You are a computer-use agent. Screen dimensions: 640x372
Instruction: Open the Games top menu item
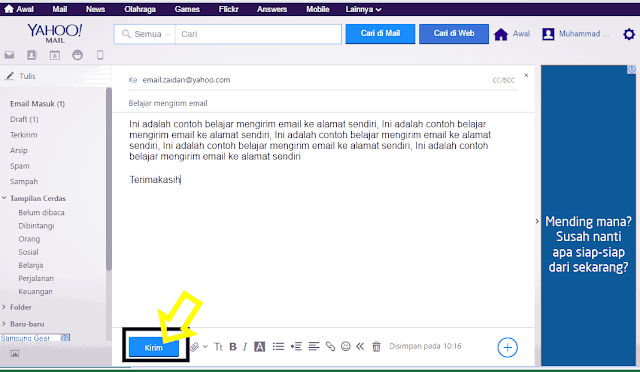click(187, 9)
